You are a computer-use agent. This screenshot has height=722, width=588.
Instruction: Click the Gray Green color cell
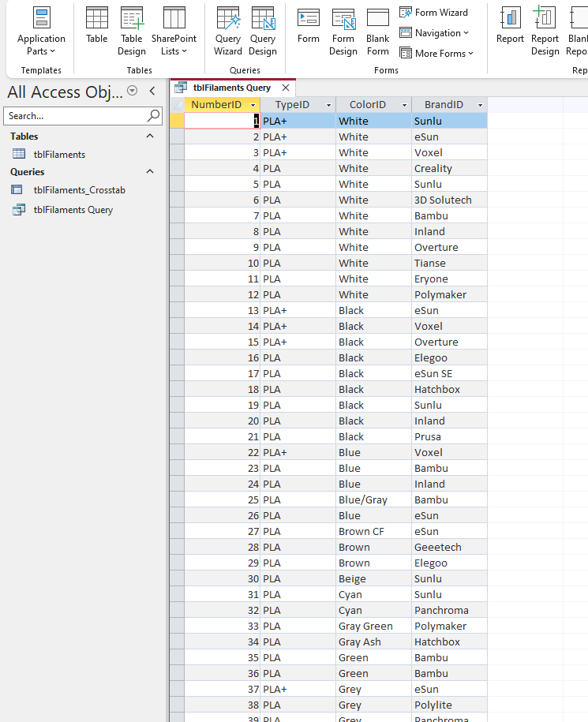374,627
